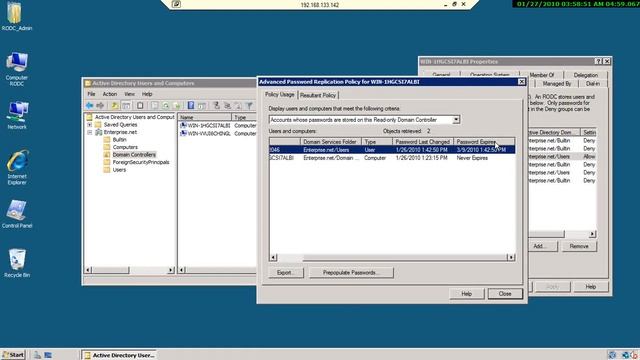This screenshot has height=360, width=640.
Task: Click the context help question mark in Properties window
Action: (598, 61)
